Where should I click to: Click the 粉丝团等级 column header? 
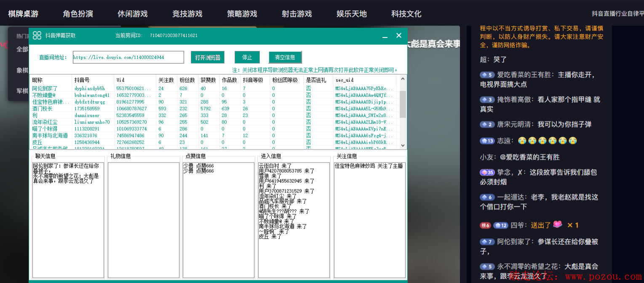[286, 80]
